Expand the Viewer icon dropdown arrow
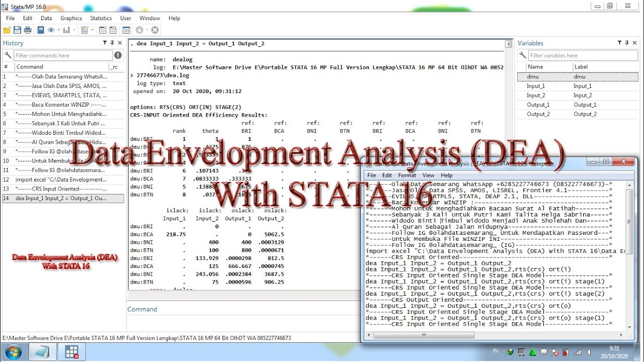The width and height of the screenshot is (644, 362). (58, 30)
